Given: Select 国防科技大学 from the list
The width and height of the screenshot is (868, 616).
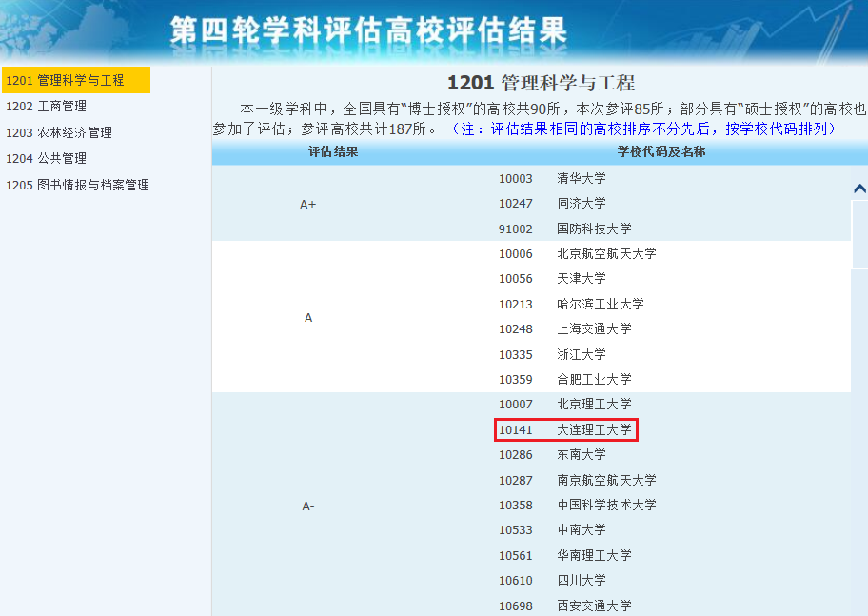Looking at the screenshot, I should pyautogui.click(x=592, y=229).
